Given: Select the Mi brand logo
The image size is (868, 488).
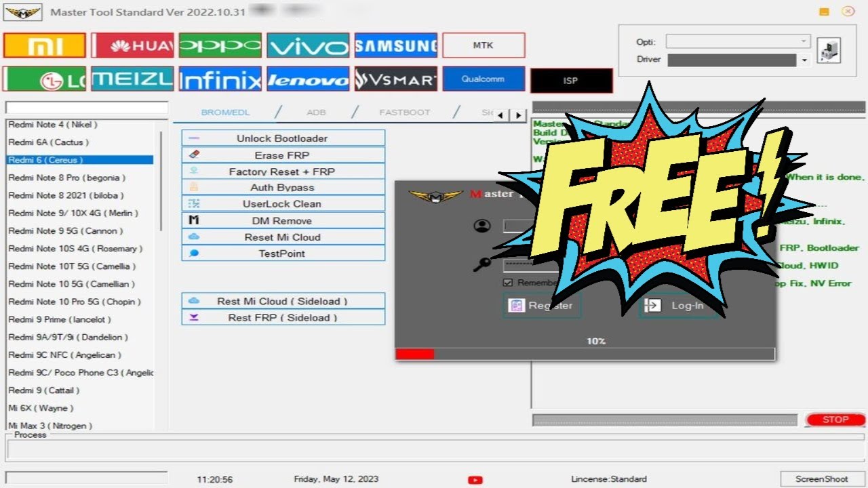Looking at the screenshot, I should tap(45, 45).
